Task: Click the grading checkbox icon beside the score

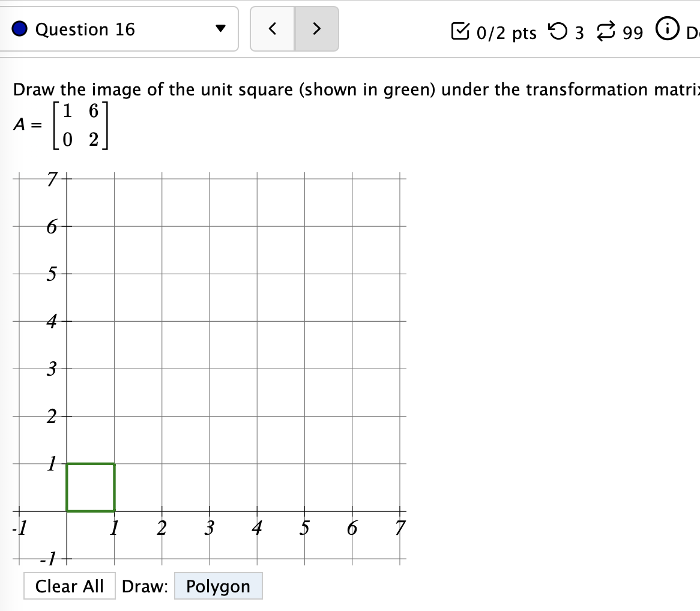Action: 461,32
